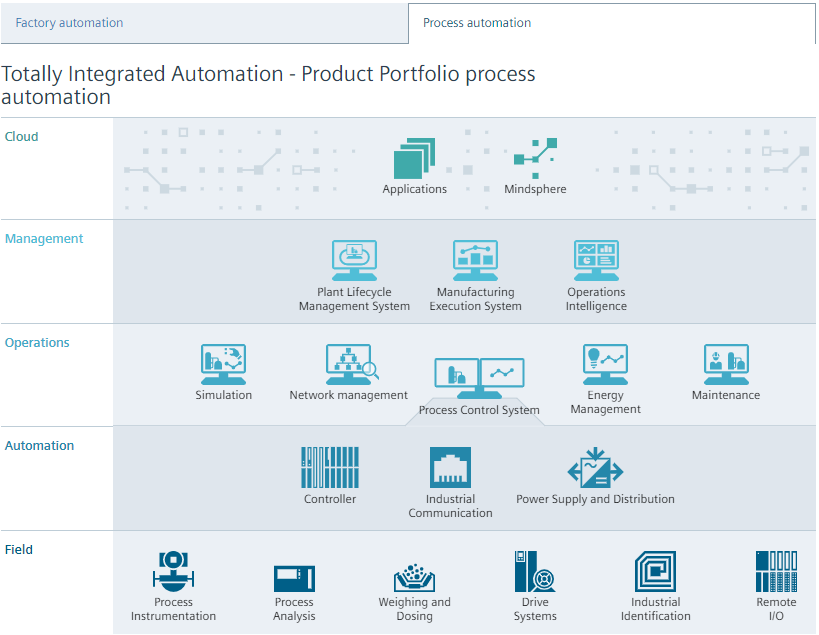Click the Weighing and Dosing icon
Screen dimensions: 819x635
[x=414, y=578]
